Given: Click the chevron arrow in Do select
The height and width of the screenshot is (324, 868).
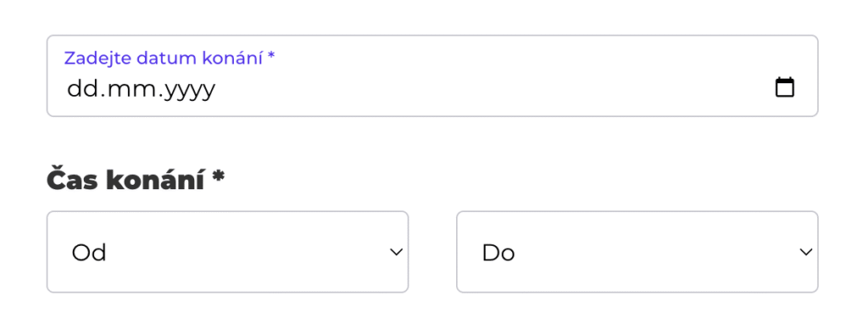Looking at the screenshot, I should point(806,253).
